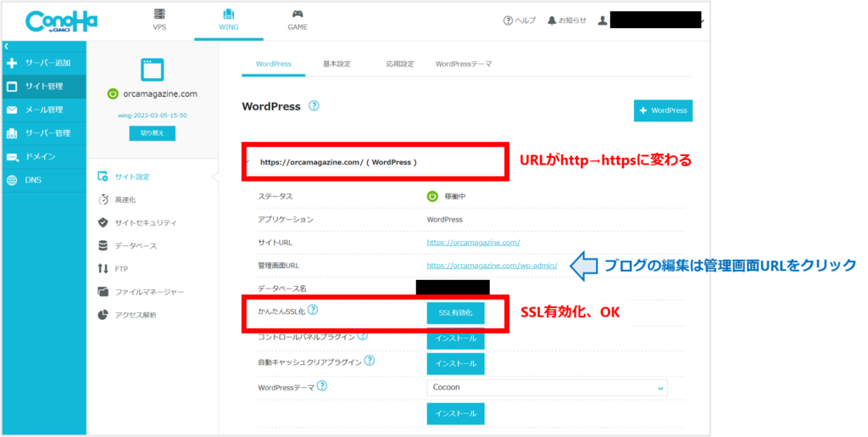Click help icon beside 自動キャッシュクリアプラグイン

[x=370, y=361]
